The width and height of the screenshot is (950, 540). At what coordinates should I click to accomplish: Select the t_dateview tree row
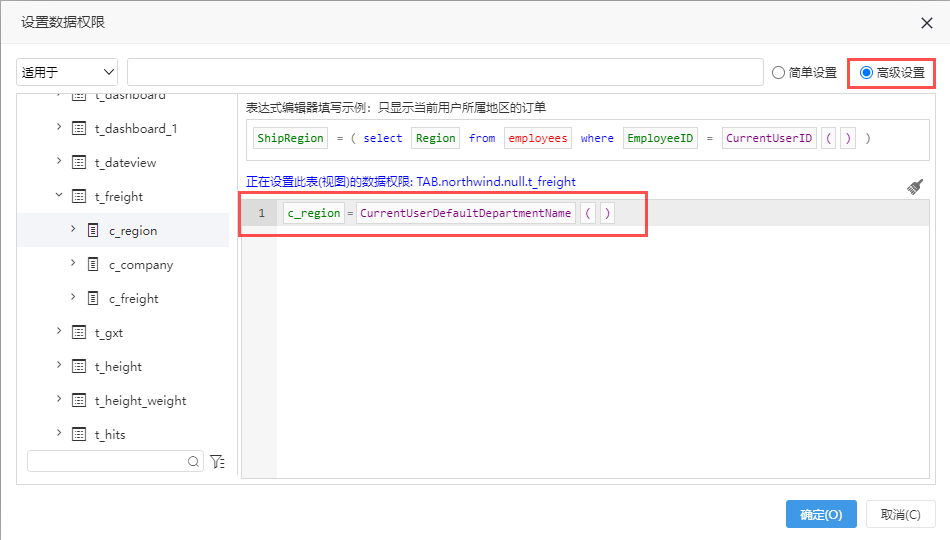click(x=123, y=162)
